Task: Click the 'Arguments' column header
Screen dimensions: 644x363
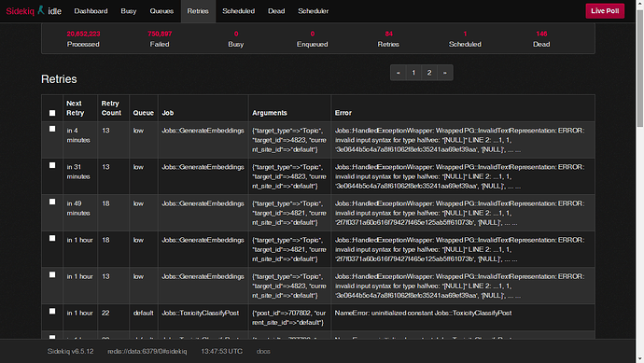Action: [x=270, y=113]
